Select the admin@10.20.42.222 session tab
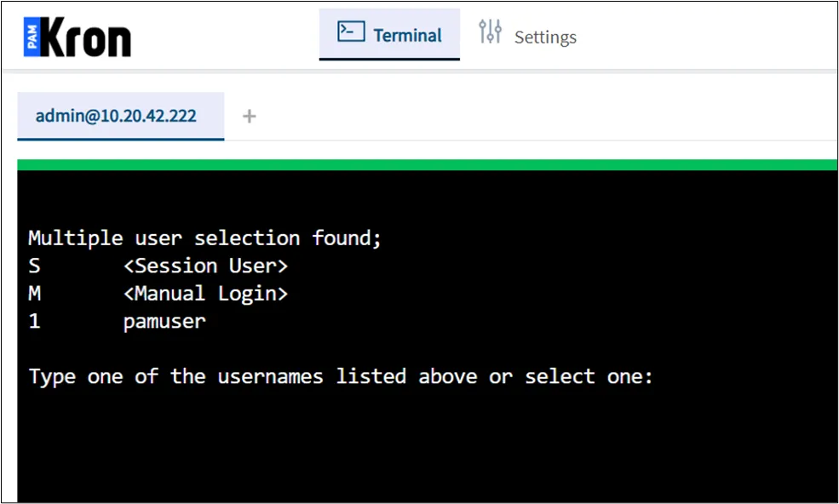The width and height of the screenshot is (839, 504). coord(121,116)
